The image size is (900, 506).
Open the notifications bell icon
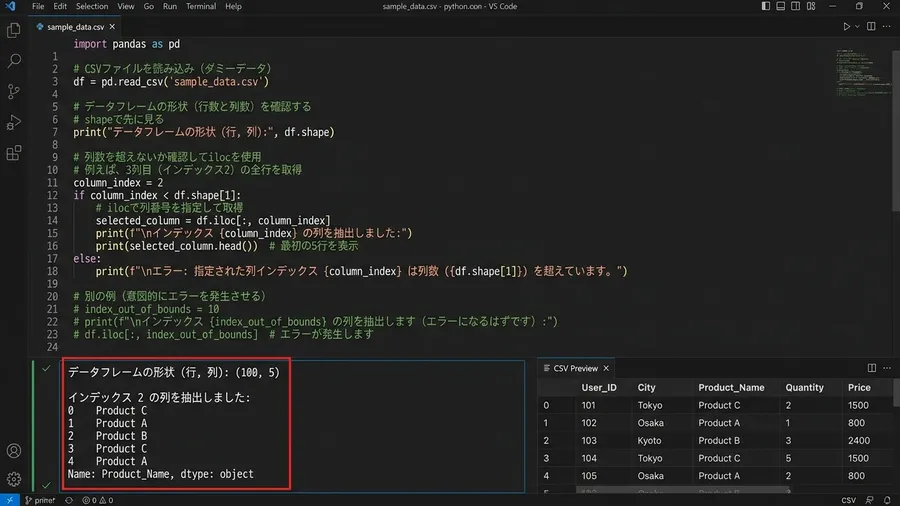tap(887, 500)
